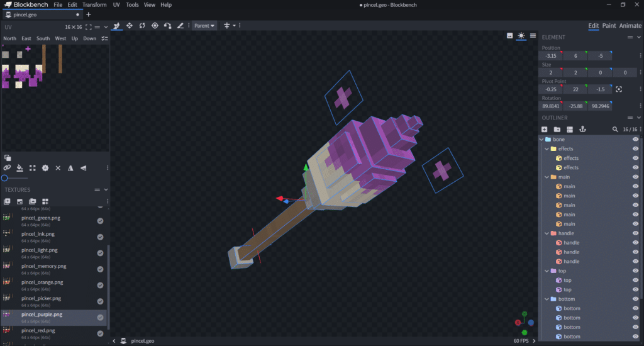Select the North UV face
This screenshot has width=644, height=346.
click(10, 38)
